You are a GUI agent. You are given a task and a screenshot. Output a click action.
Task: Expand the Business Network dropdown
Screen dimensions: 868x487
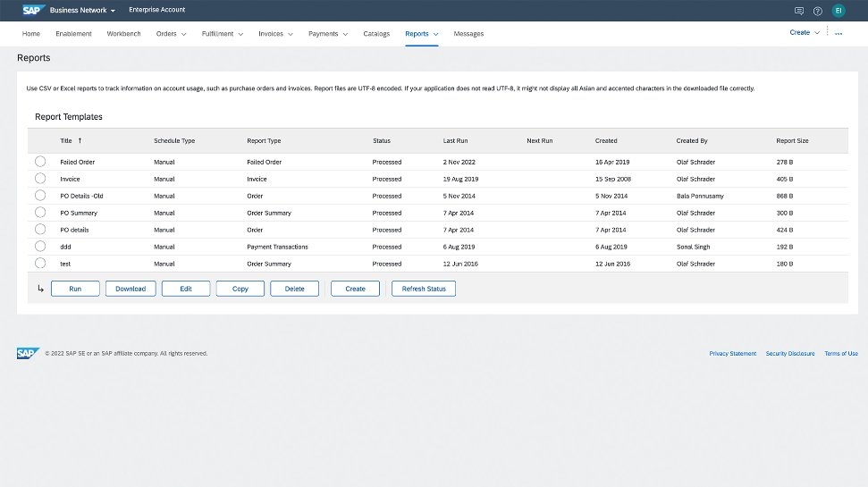pos(83,11)
